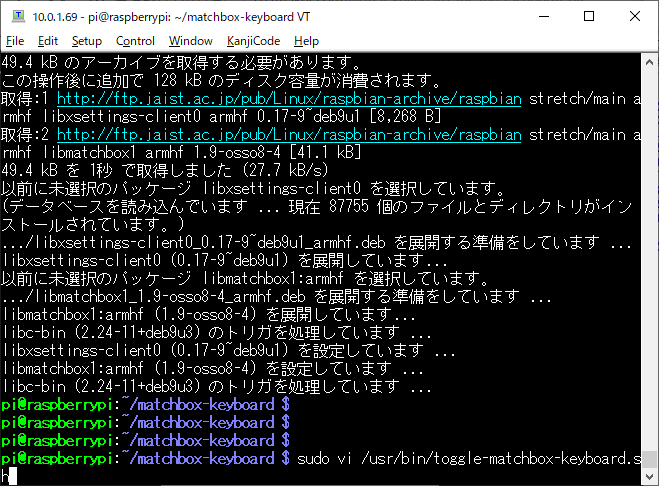This screenshot has width=659, height=486.
Task: Click the line about 128 kB disk space
Action: click(x=221, y=80)
